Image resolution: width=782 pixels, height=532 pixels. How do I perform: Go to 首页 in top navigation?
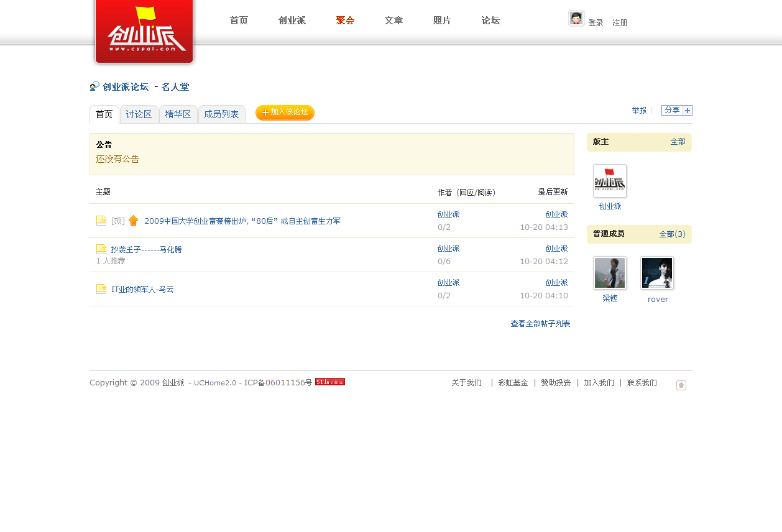pyautogui.click(x=239, y=21)
